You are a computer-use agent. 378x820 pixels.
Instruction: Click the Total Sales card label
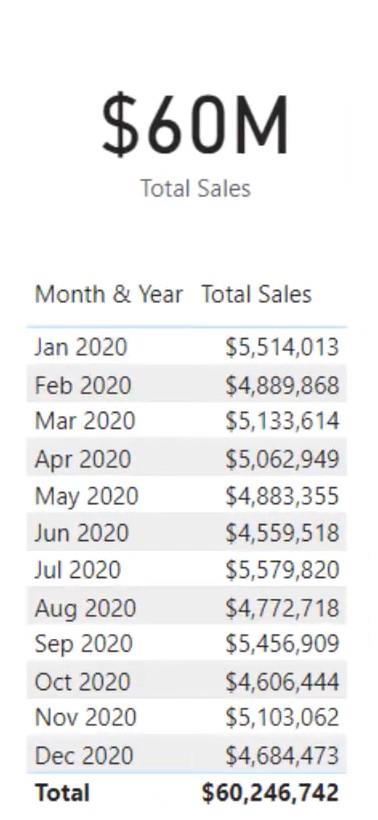click(196, 188)
